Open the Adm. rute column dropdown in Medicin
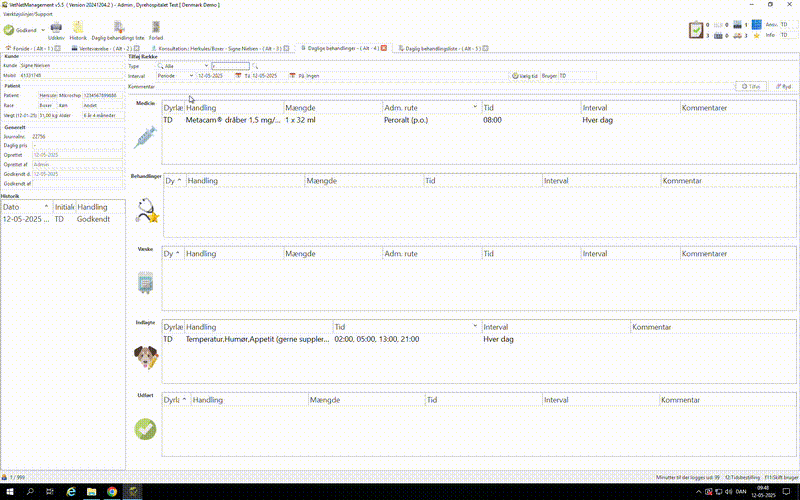This screenshot has height=500, width=800. (x=475, y=107)
